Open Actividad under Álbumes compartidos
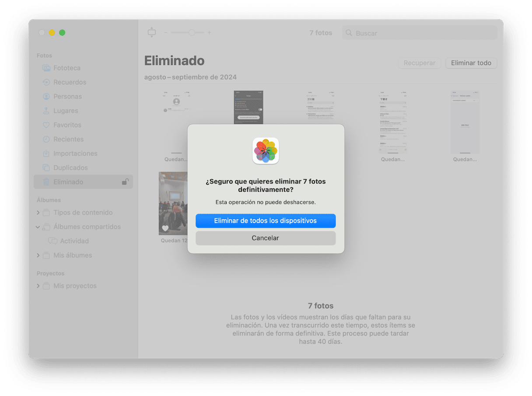Screen dimensions: 532x396 tap(83, 241)
